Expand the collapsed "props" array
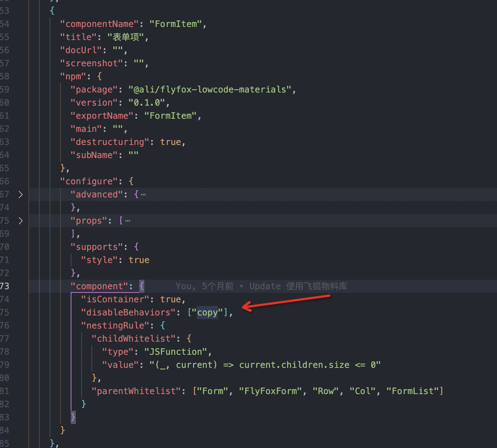 coord(21,221)
